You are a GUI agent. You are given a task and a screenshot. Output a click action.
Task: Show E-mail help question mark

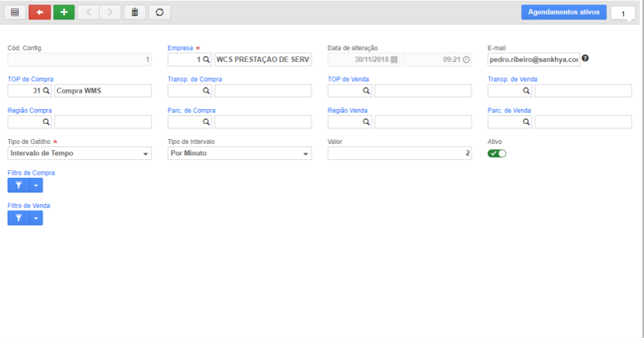(x=585, y=58)
